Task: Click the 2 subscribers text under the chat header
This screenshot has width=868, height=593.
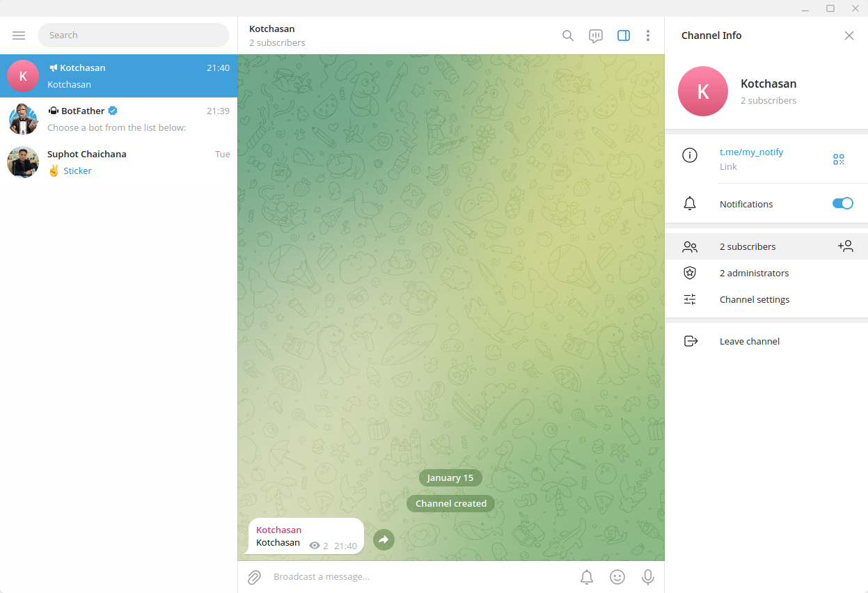Action: point(277,43)
